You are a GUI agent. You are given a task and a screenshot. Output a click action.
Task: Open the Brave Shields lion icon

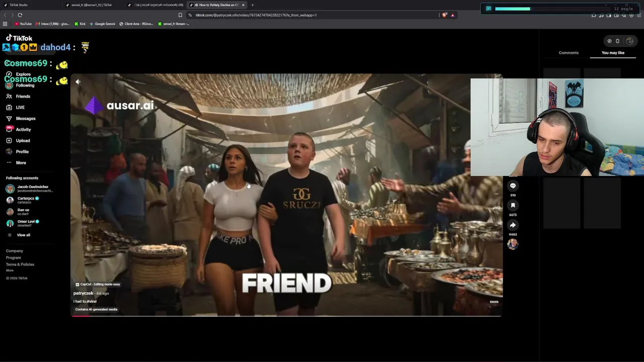(x=444, y=15)
